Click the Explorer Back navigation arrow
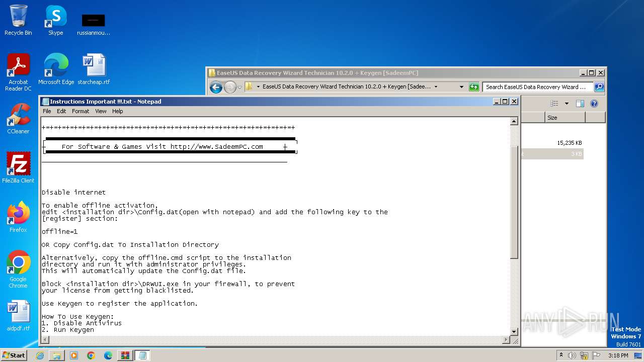The height and width of the screenshot is (362, 644). [216, 87]
